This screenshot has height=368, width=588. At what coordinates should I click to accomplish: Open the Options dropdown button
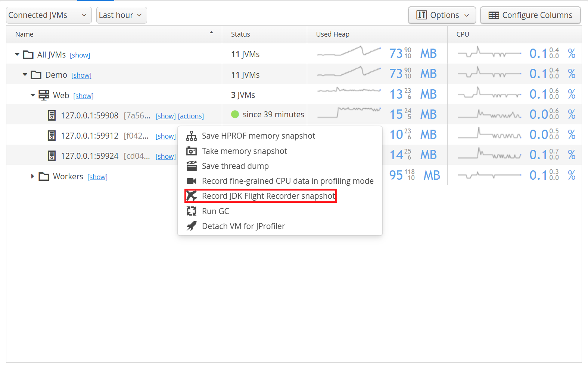click(x=442, y=15)
